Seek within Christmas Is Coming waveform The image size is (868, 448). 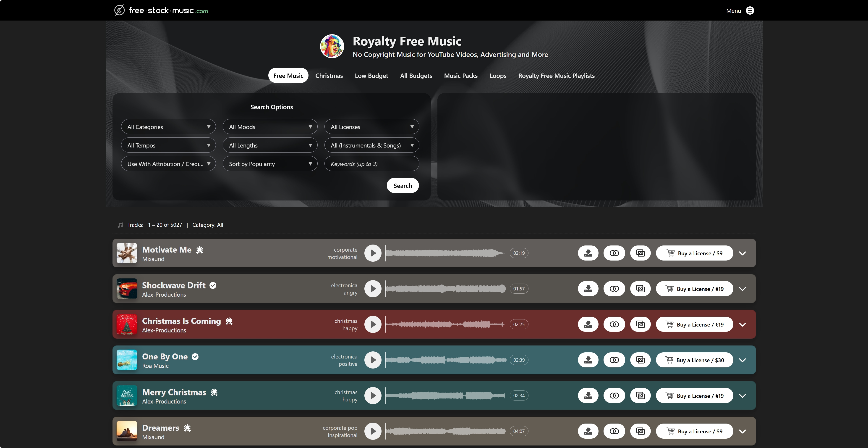tap(445, 324)
